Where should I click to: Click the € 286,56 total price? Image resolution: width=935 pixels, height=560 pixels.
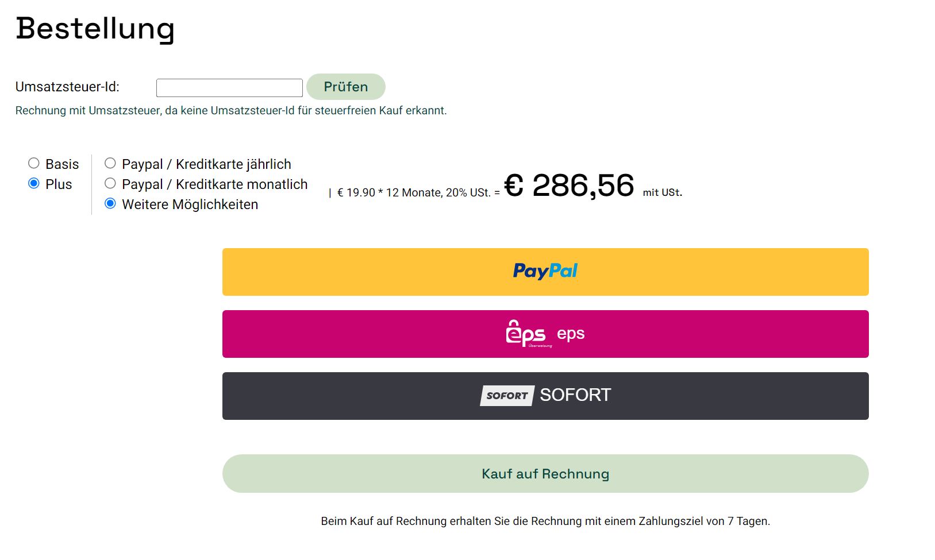tap(569, 186)
